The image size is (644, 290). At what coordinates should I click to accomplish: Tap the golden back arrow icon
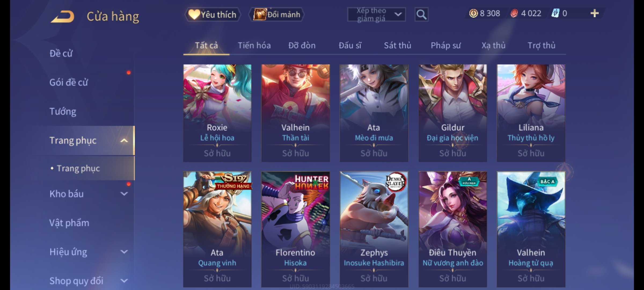point(63,16)
